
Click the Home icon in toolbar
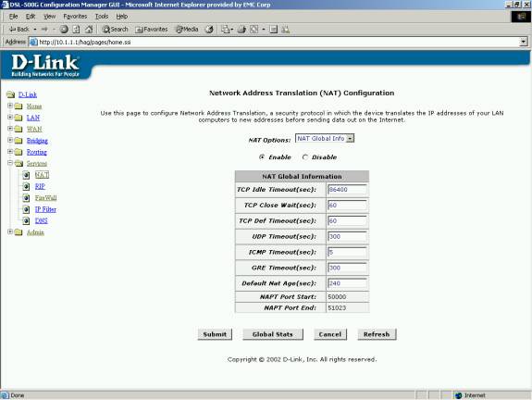pyautogui.click(x=89, y=30)
